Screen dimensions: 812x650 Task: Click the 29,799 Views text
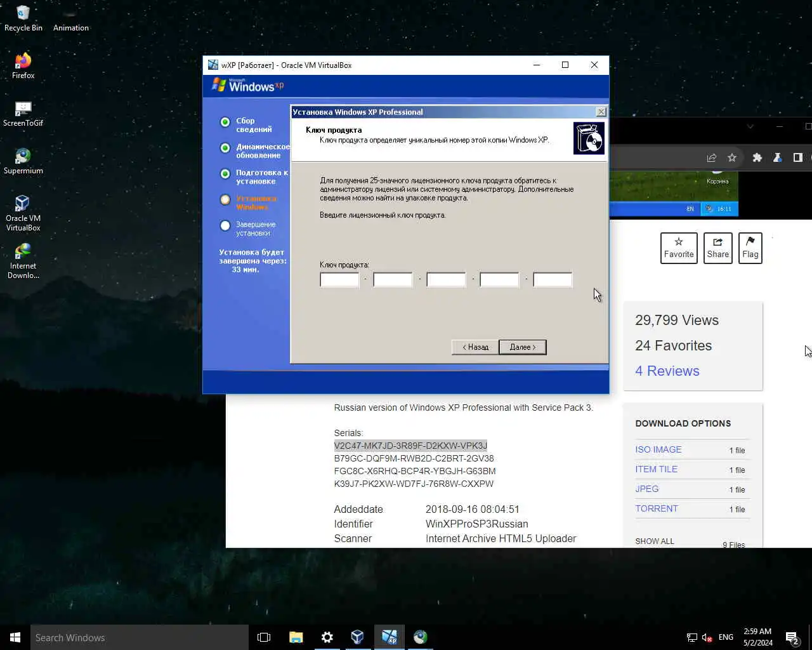click(x=677, y=320)
